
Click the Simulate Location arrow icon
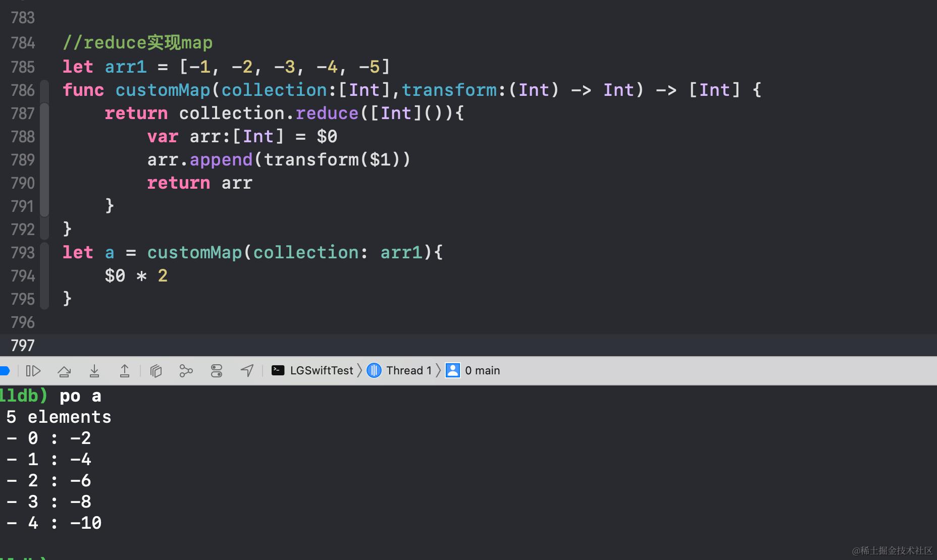[247, 371]
